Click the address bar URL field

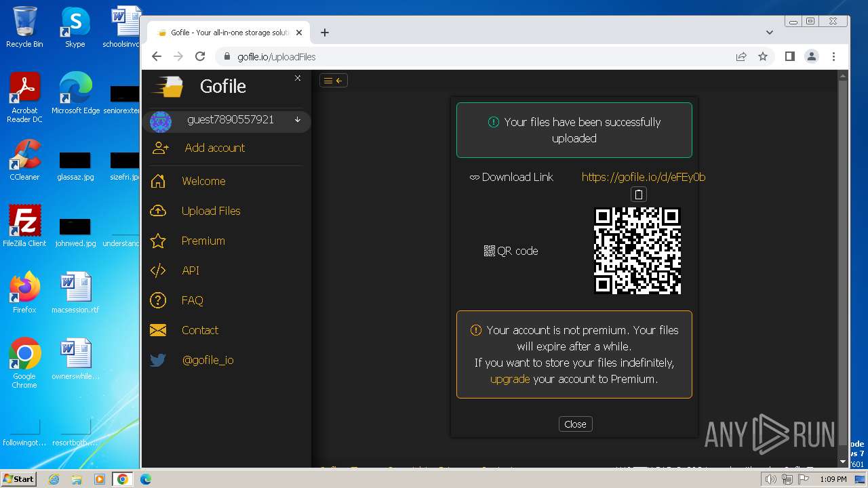[x=475, y=57]
